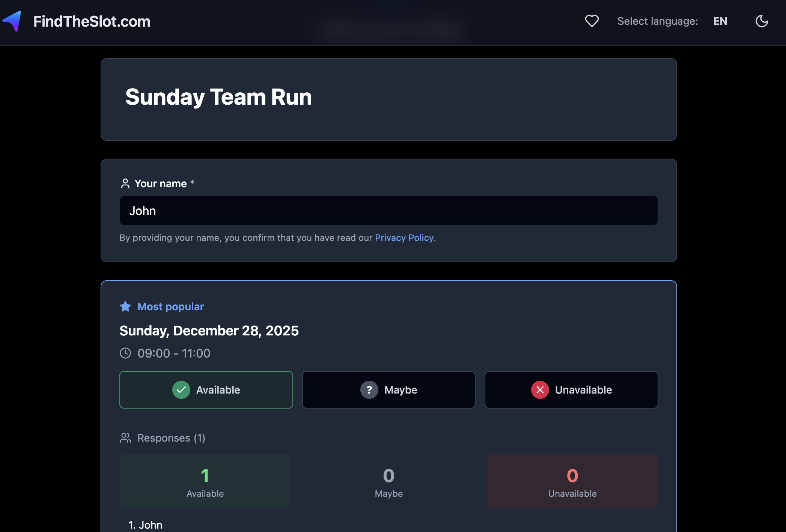
Task: Click the FindTheSlot.com site title
Action: pyautogui.click(x=92, y=21)
